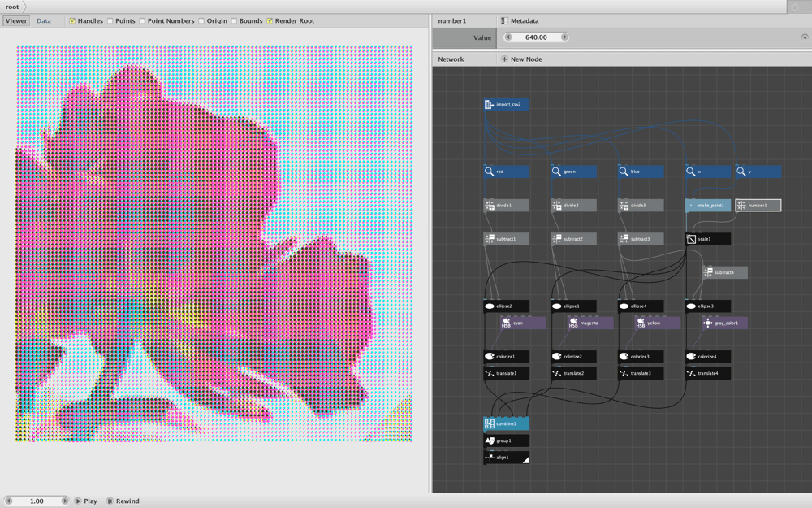This screenshot has height=508, width=812.
Task: Open the Metadata panel
Action: coord(520,21)
